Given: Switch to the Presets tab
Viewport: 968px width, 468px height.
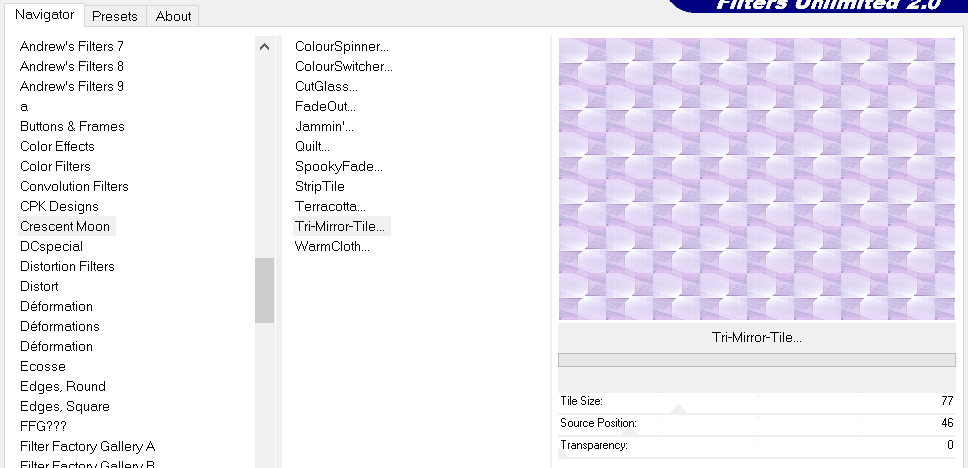Looking at the screenshot, I should pos(115,16).
